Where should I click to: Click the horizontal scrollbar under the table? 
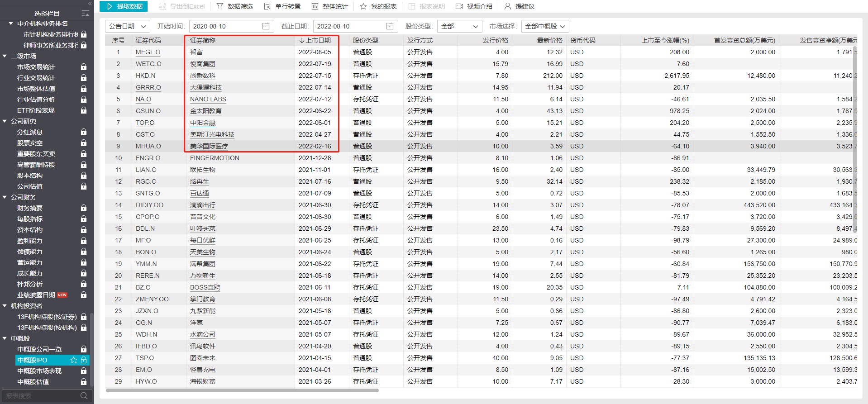[242, 390]
